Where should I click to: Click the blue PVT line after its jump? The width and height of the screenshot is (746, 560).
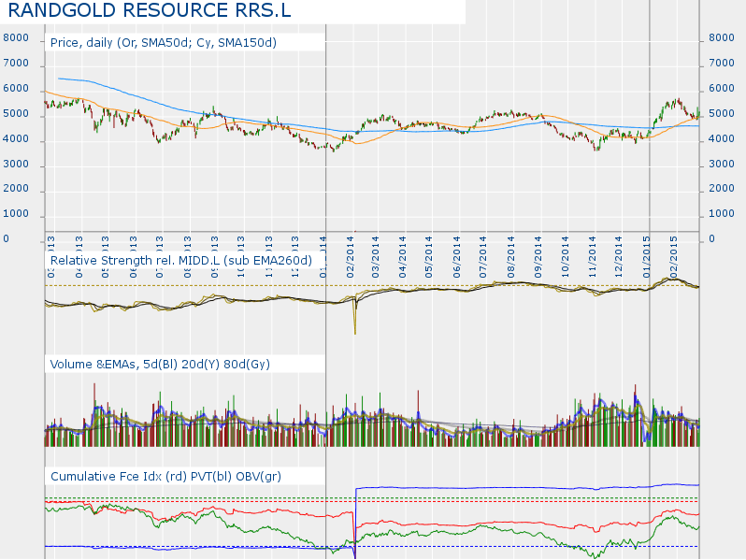coord(467,487)
